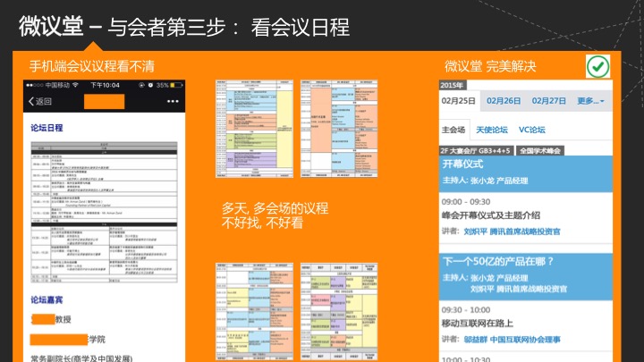The image size is (644, 362).
Task: Select the 02月25日 date tab
Action: (x=460, y=101)
